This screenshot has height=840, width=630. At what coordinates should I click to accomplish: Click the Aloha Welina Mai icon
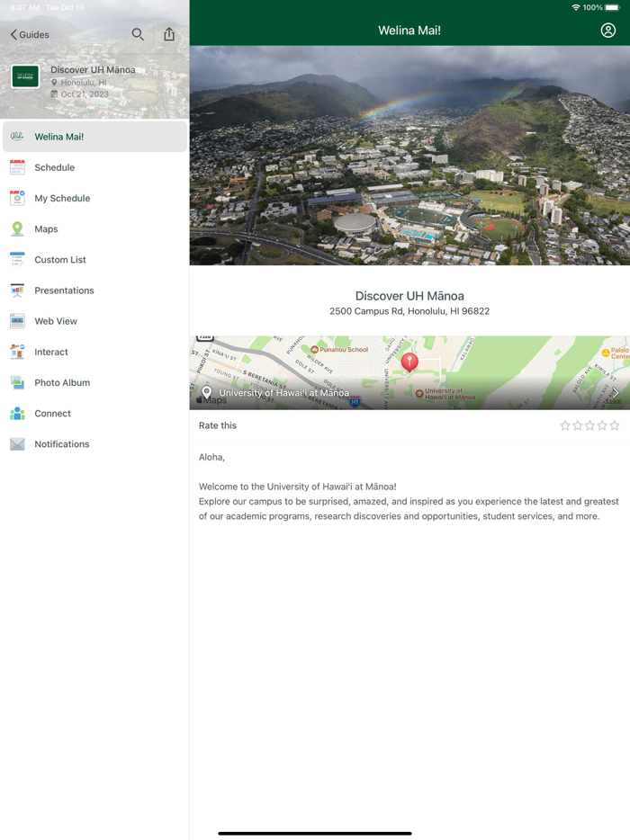coord(17,137)
